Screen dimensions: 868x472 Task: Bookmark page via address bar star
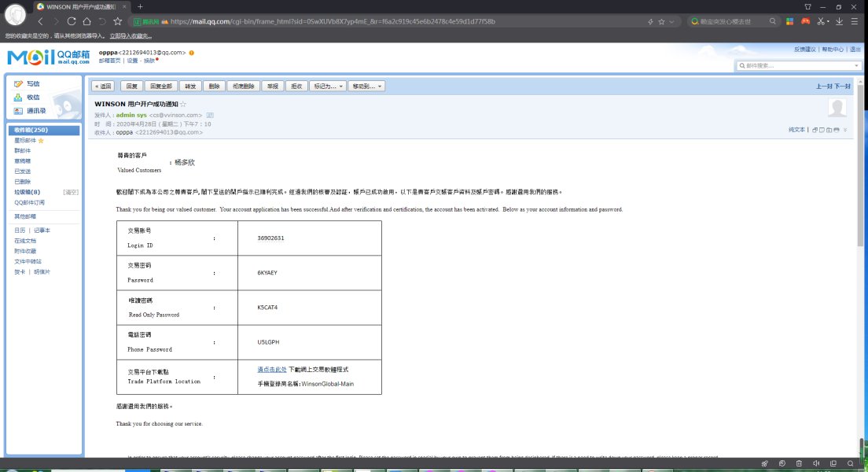pyautogui.click(x=661, y=21)
